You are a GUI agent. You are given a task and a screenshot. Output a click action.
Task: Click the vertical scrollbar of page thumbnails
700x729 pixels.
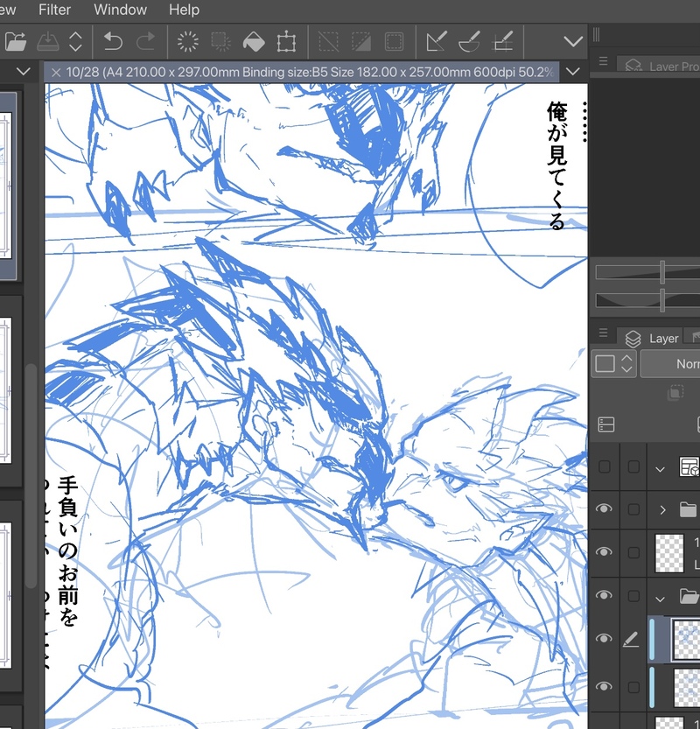point(31,477)
